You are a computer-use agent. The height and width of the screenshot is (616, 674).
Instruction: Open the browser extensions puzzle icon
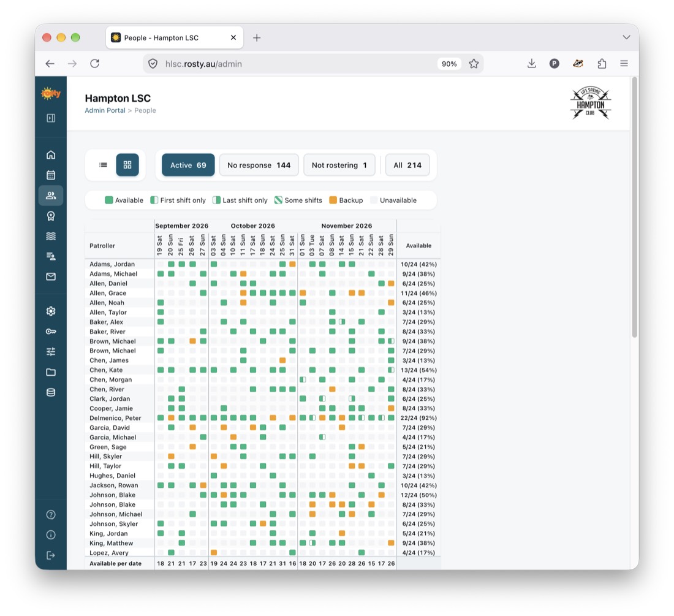coord(602,64)
